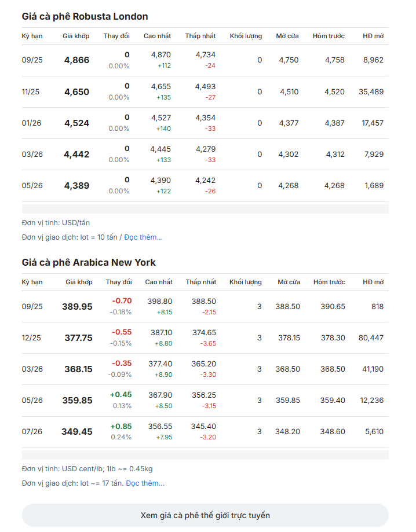
Task: Click Arabica opening price 378.15
Action: tap(289, 337)
